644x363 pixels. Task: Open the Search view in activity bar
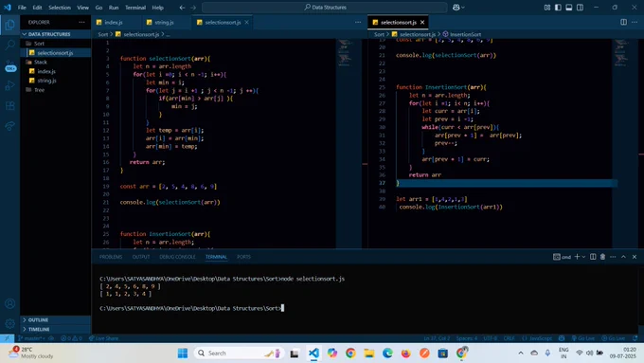[9, 45]
